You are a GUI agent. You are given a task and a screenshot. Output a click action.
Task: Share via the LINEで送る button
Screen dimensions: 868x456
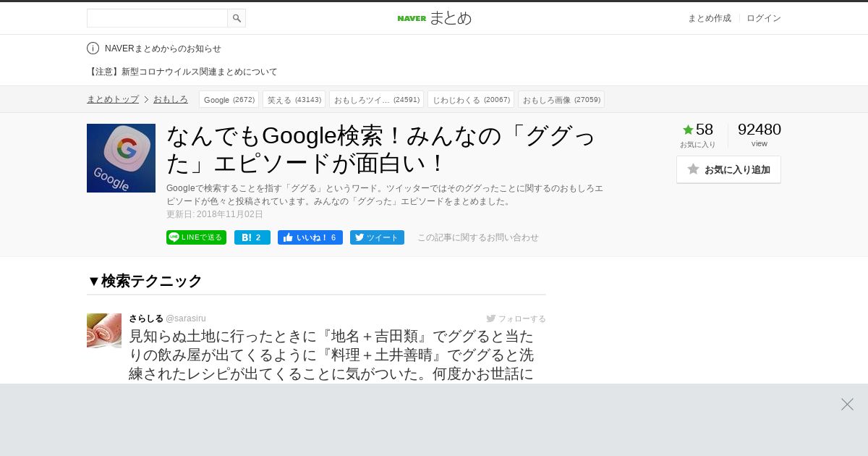pyautogui.click(x=196, y=237)
